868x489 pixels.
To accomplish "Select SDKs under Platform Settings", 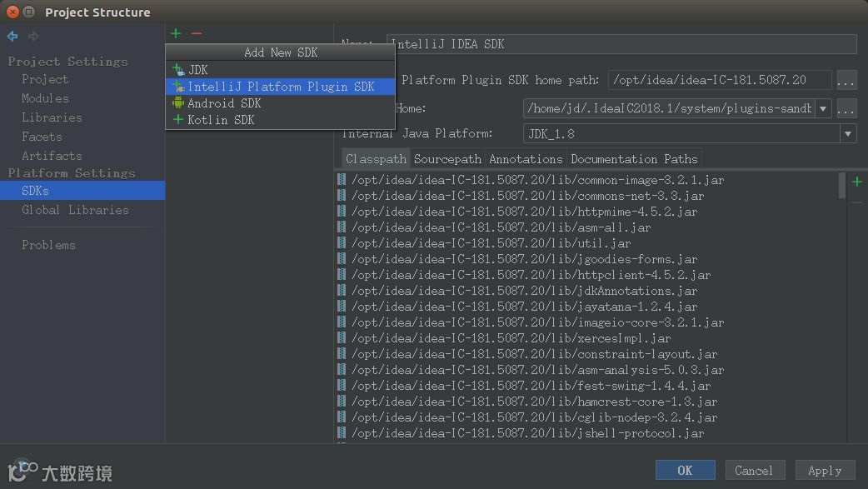I will [82, 191].
